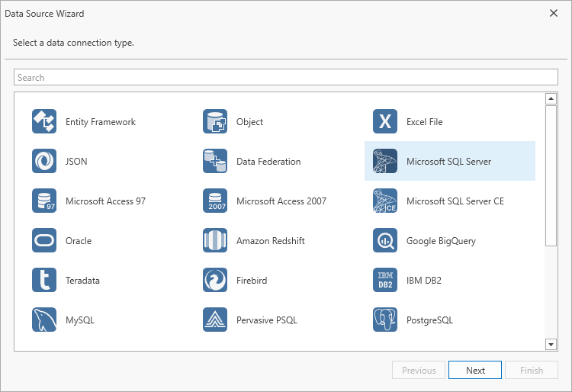The image size is (572, 392).
Task: Click the 'PostgreSQL' text
Action: tap(429, 320)
